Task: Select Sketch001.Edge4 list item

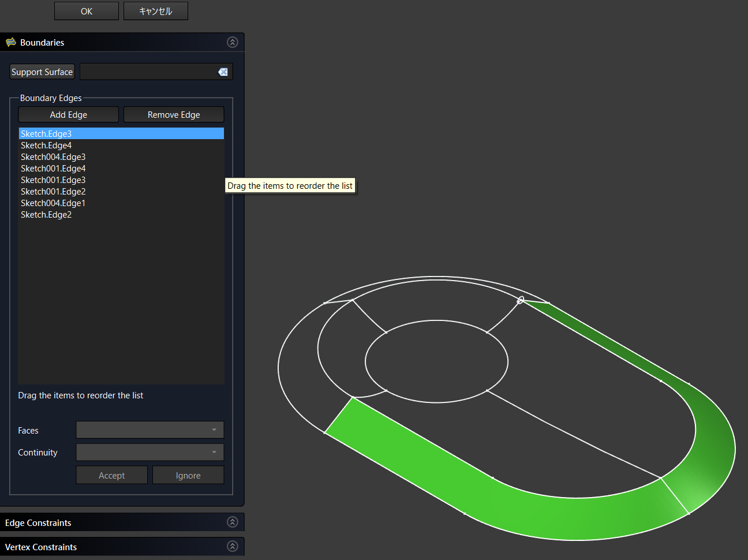Action: [53, 168]
